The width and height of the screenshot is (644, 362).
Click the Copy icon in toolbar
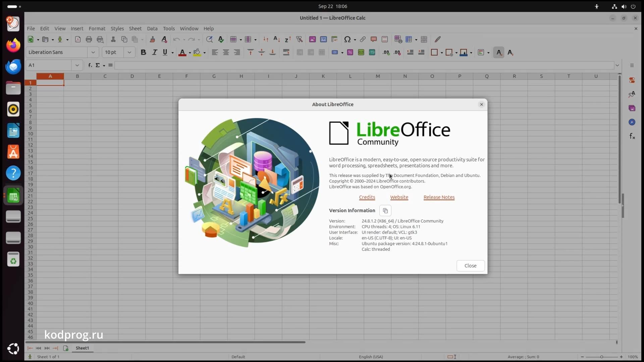(124, 40)
